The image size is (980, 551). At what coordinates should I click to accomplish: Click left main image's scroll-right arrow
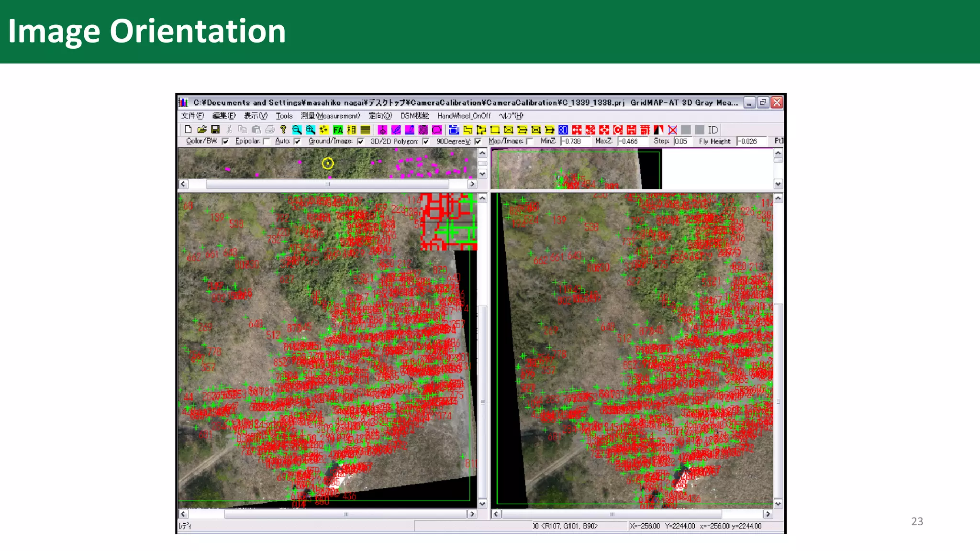[x=472, y=514]
